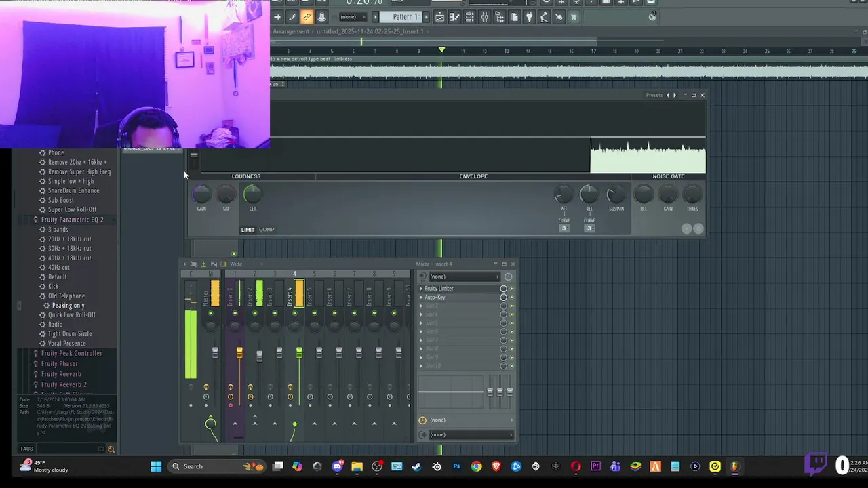Open the (none) snap dropdown in toolbar

tap(353, 17)
